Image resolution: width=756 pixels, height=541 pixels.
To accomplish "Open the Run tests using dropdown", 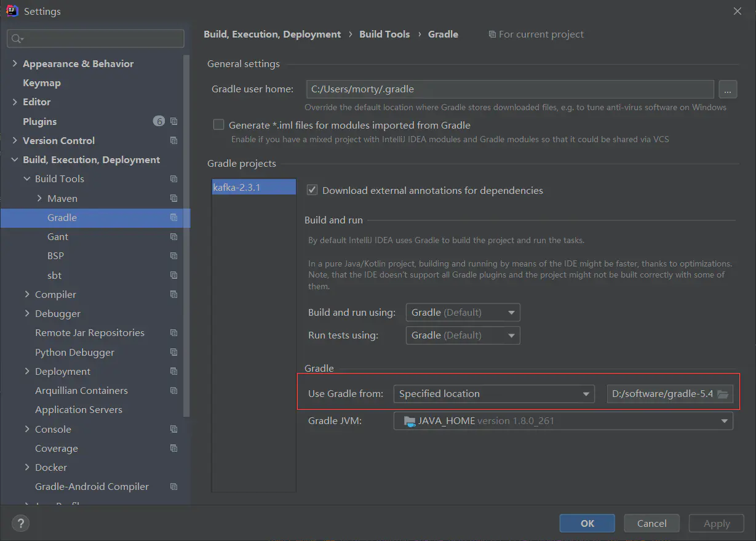I will point(463,335).
